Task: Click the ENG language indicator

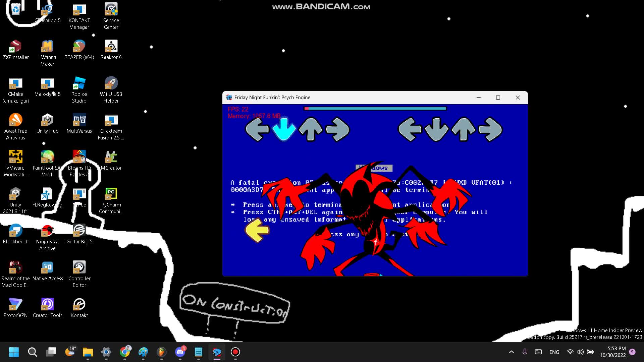Action: point(554,352)
